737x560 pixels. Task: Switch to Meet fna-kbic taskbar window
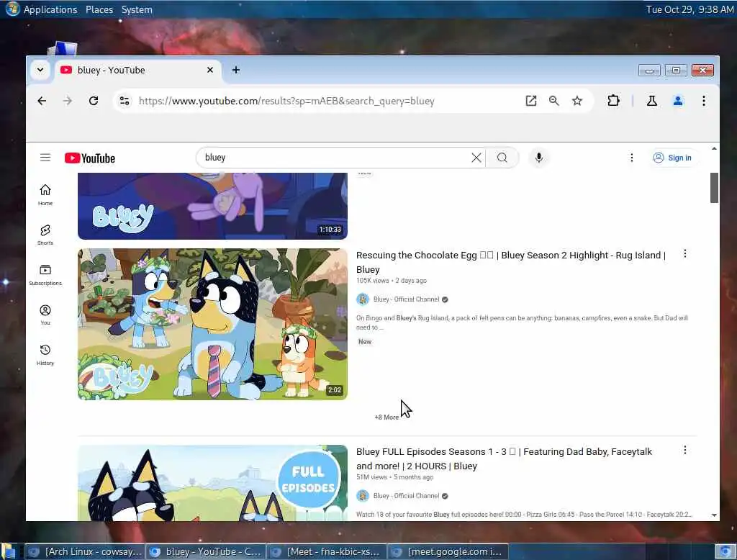click(x=326, y=552)
